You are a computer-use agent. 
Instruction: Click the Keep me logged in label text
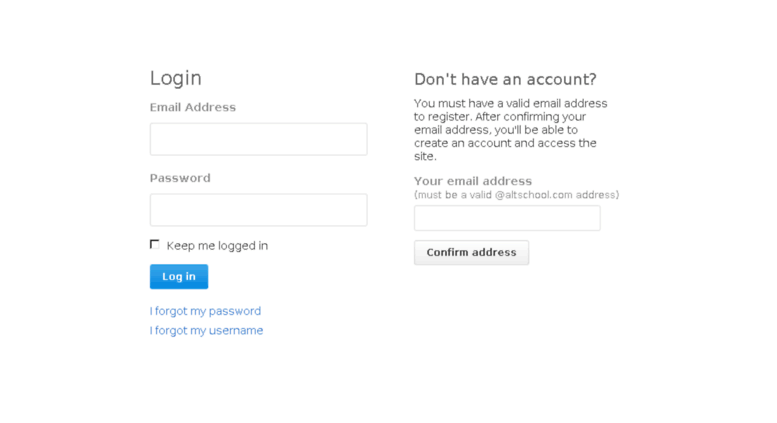(x=217, y=246)
